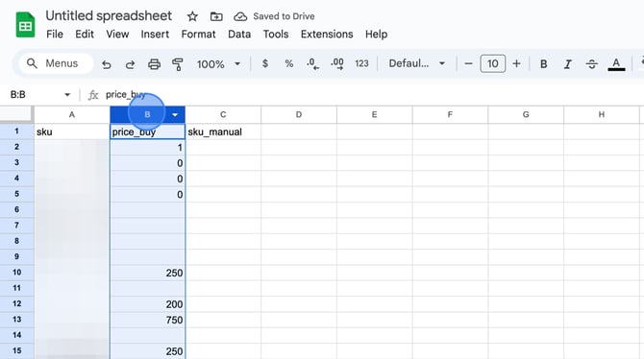The image size is (644, 359).
Task: Increase decimal places
Action: pos(337,63)
